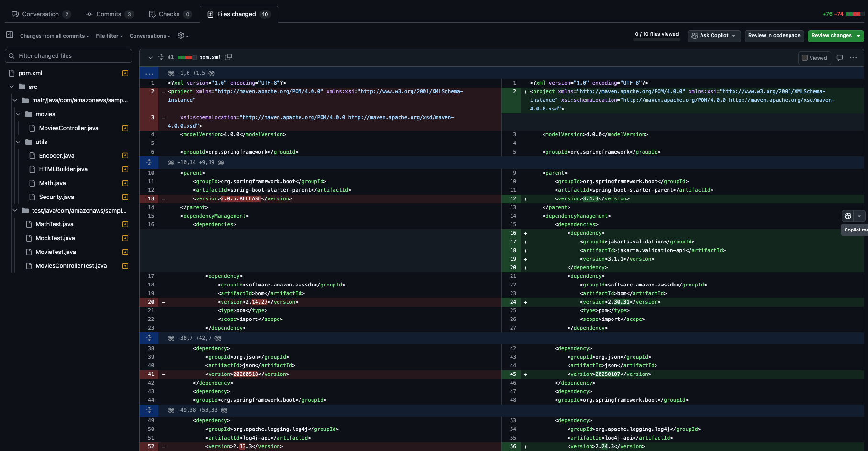Collapse the pom.xml diff with chevron
The height and width of the screenshot is (451, 868).
pos(150,58)
